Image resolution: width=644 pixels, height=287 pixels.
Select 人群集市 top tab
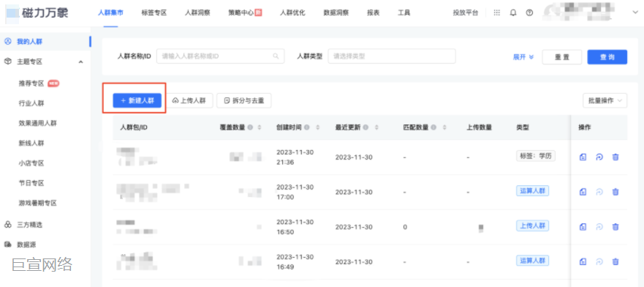point(110,12)
